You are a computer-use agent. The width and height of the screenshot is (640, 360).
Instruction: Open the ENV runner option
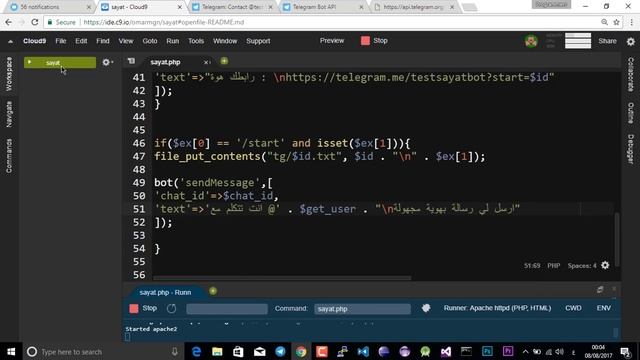(x=604, y=308)
